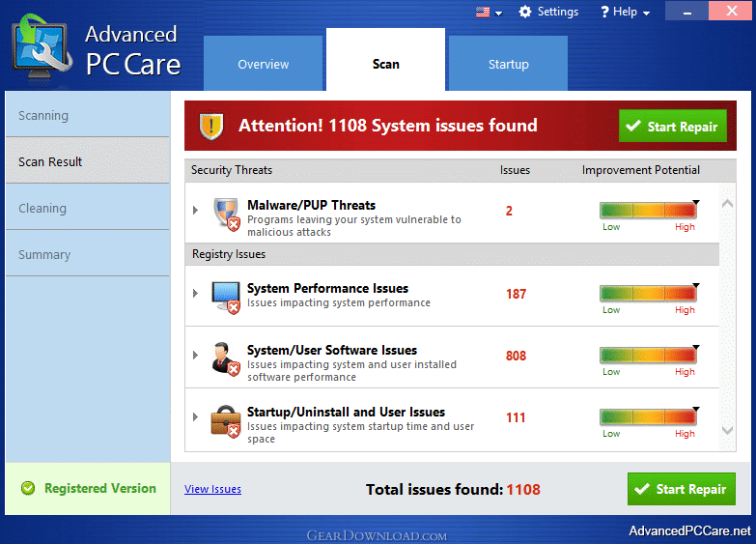Click the issue count 808
Viewport: 756px width, 544px height.
point(516,356)
